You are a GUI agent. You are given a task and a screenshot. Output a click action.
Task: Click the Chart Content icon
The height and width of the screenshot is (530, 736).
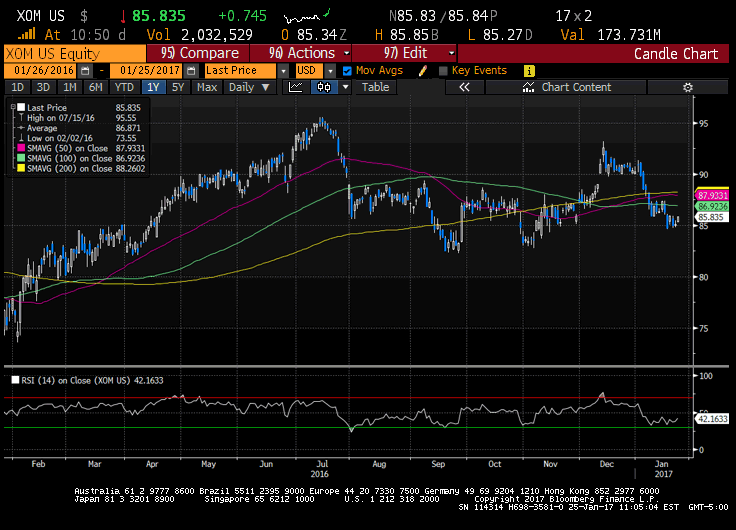point(529,87)
